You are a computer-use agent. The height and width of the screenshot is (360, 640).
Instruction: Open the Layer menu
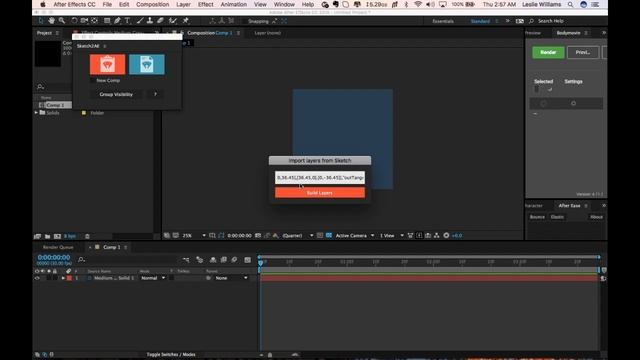pyautogui.click(x=183, y=4)
